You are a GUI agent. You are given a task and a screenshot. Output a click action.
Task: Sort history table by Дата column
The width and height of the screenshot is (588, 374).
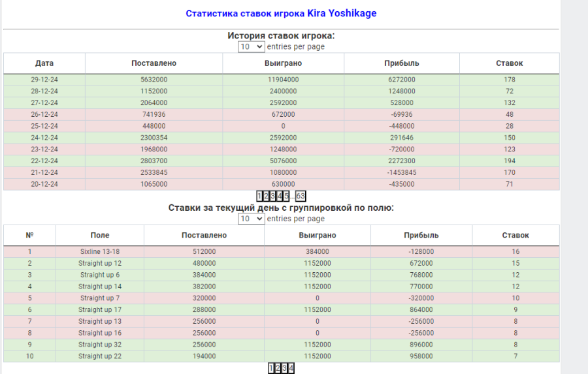coord(44,63)
